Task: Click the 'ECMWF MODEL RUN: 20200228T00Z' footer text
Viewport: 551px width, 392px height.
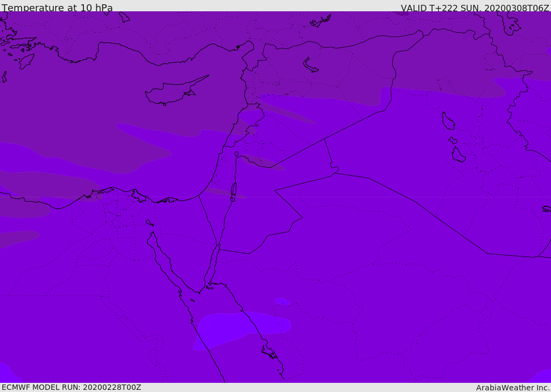Action: tap(72, 388)
